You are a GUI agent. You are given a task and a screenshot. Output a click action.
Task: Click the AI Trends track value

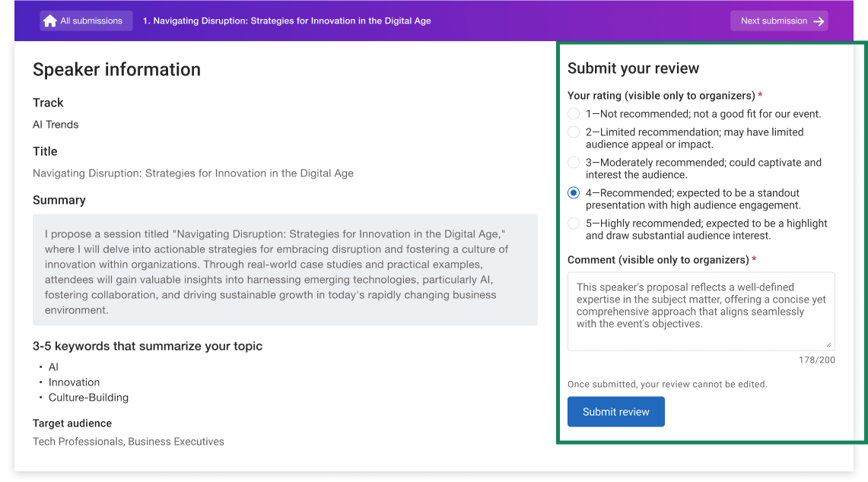coord(56,125)
